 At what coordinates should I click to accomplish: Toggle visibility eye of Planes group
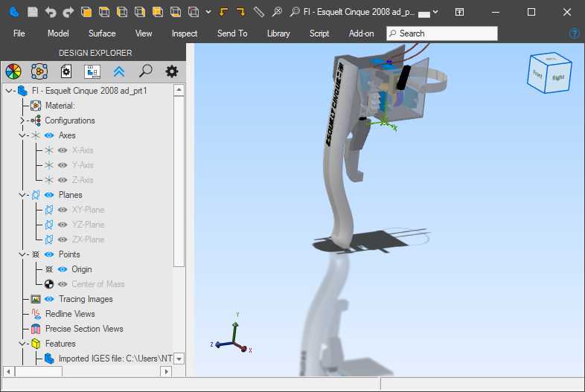coord(49,195)
